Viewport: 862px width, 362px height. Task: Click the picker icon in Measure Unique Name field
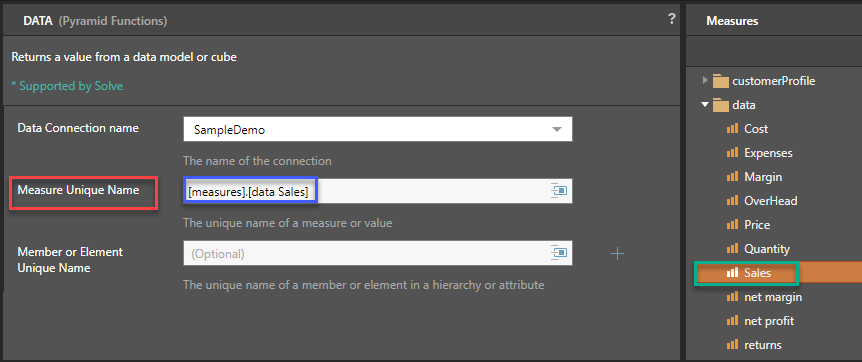pyautogui.click(x=559, y=191)
